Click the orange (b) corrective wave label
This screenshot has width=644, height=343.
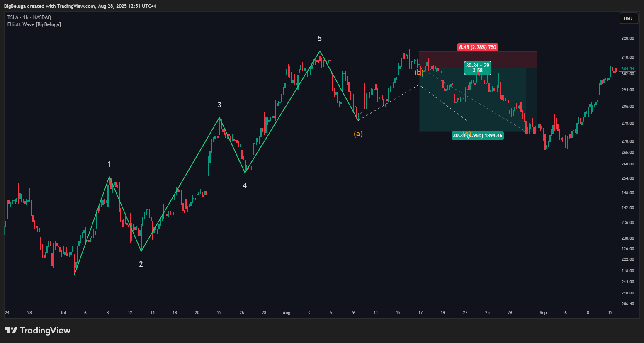(x=419, y=73)
